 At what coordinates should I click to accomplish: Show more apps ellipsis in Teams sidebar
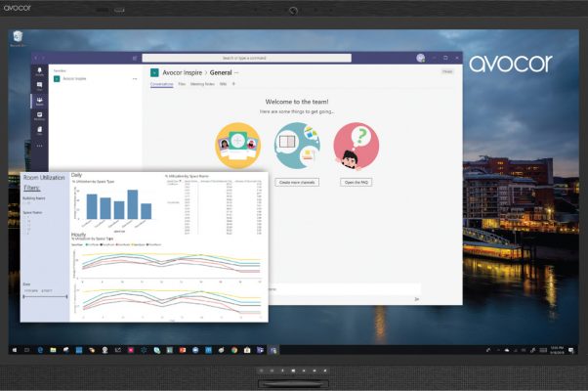point(39,146)
